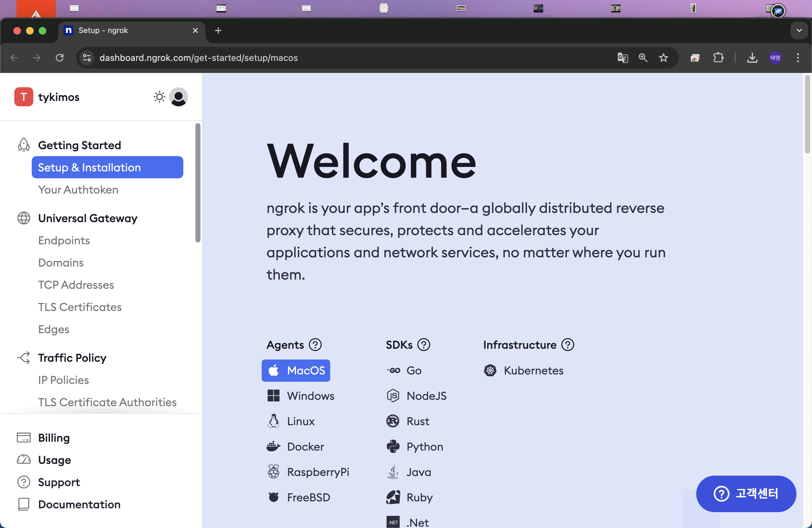Open the 고객센터 help chat button
This screenshot has width=812, height=528.
click(x=746, y=493)
